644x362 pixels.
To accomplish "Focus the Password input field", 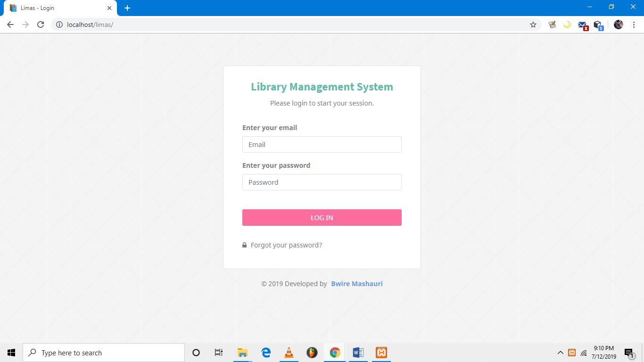I will (x=322, y=182).
